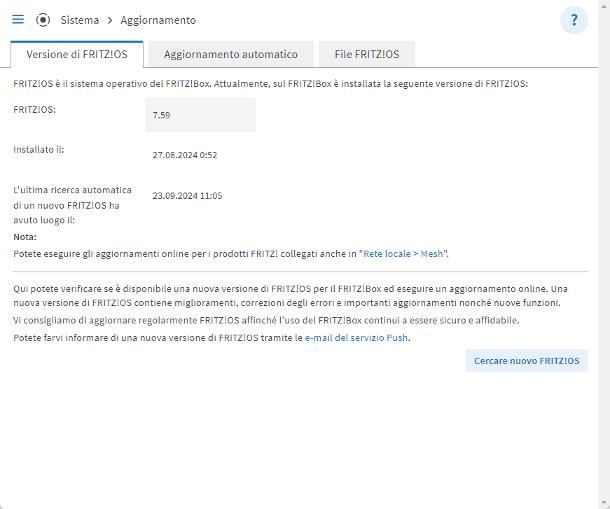
Task: Click the Installato il label
Action: click(39, 149)
